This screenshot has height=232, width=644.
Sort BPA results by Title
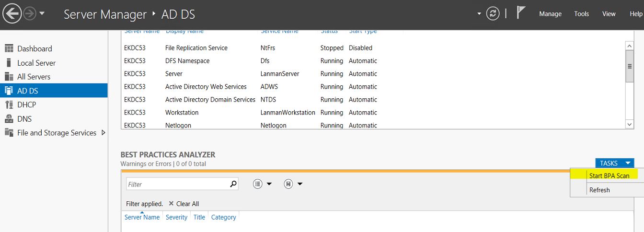[x=199, y=217]
